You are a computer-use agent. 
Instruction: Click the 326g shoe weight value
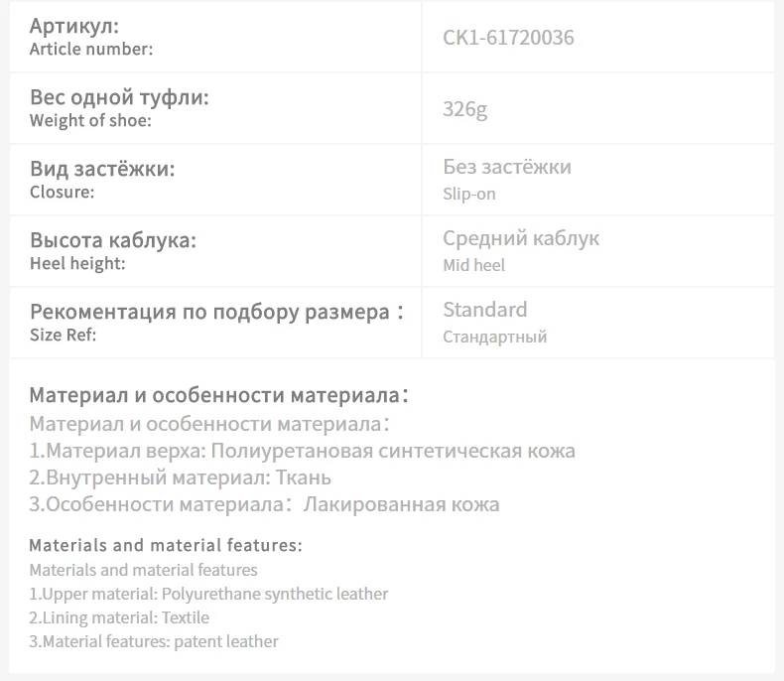pos(465,109)
